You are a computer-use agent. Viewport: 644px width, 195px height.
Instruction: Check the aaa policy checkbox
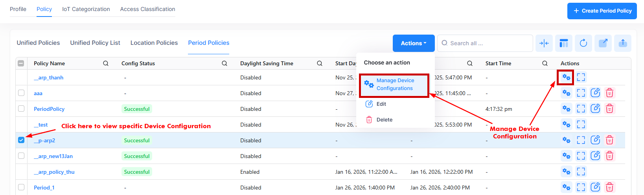point(21,93)
